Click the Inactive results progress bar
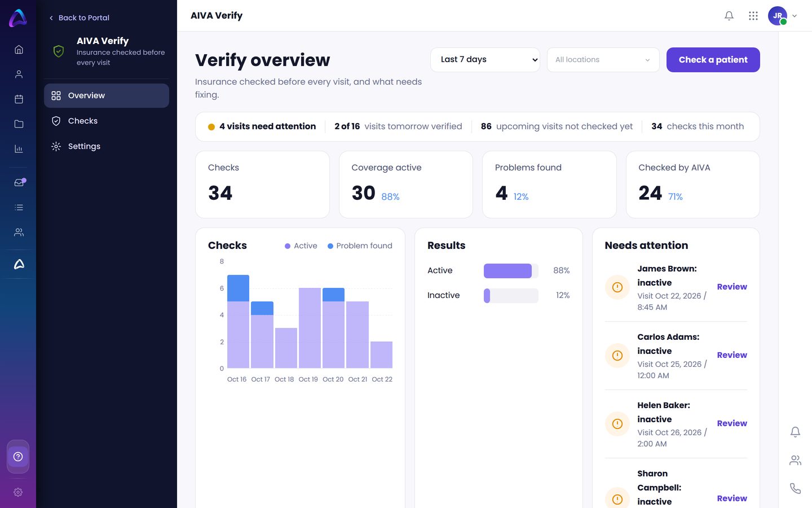Viewport: 812px width, 508px height. tap(511, 296)
